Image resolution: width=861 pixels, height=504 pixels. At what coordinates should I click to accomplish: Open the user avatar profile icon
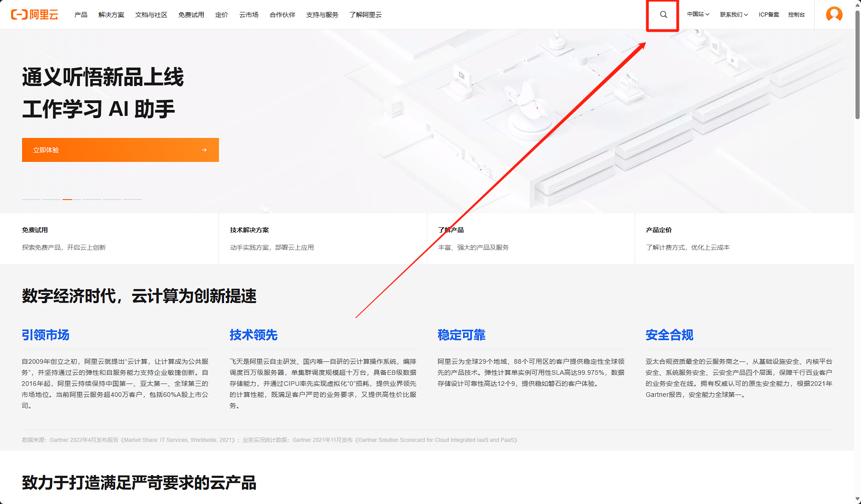click(834, 15)
